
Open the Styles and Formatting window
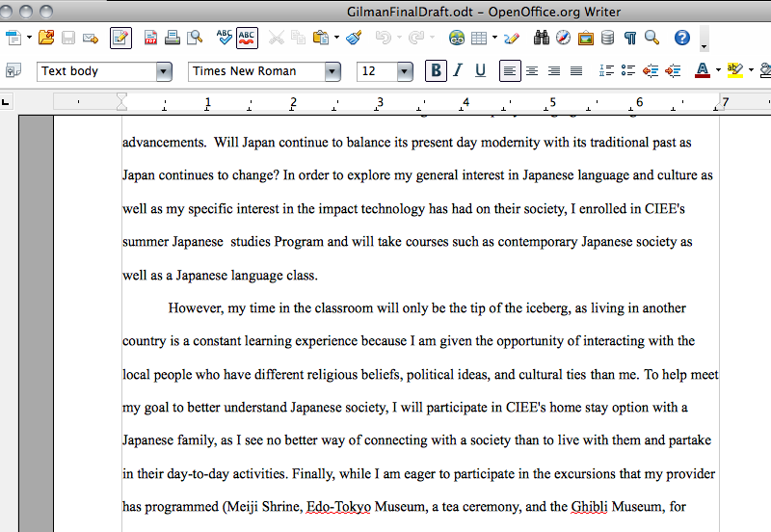click(x=13, y=71)
